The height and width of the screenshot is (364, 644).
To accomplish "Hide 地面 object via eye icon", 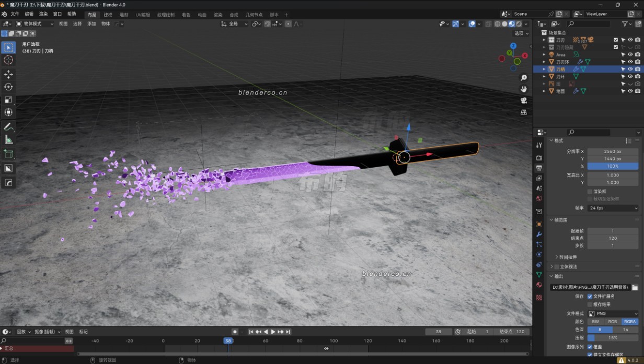I will (630, 91).
